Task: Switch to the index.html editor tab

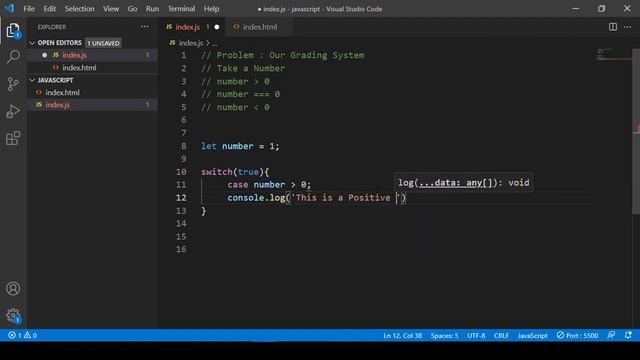Action: [259, 27]
